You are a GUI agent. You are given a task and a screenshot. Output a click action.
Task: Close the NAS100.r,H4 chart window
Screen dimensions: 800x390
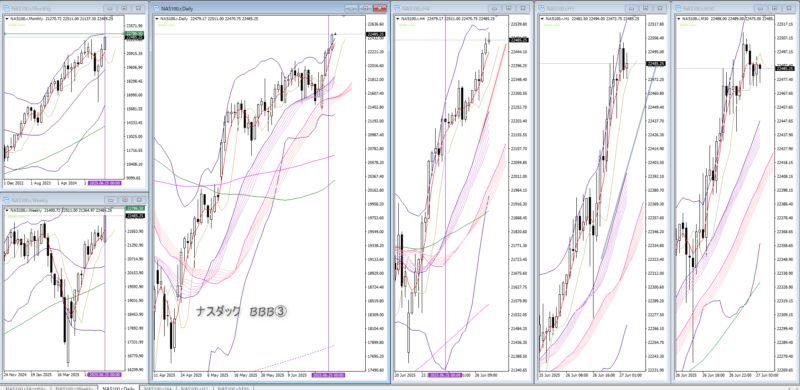[x=522, y=8]
